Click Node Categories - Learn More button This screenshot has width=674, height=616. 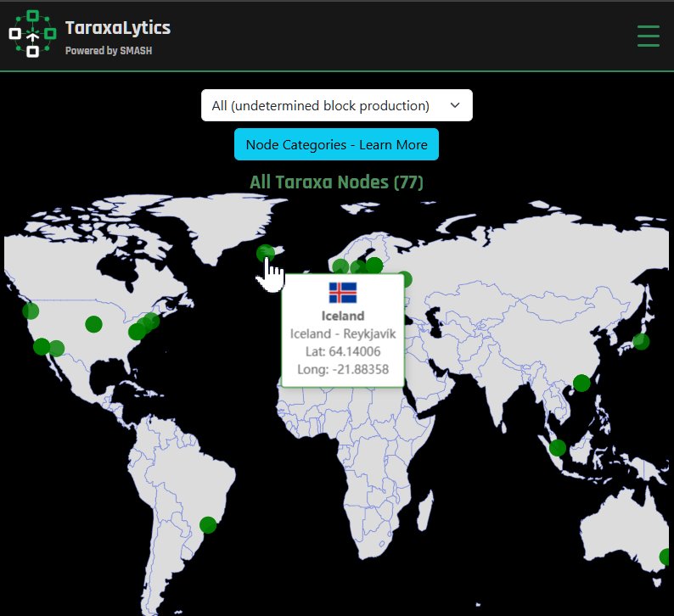(336, 144)
